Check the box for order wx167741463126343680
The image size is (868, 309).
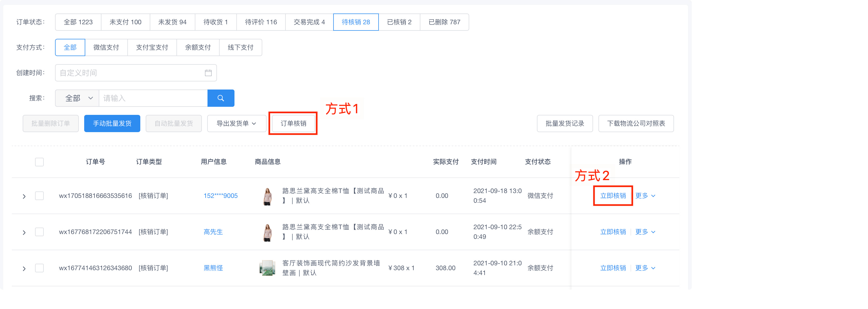coord(39,268)
